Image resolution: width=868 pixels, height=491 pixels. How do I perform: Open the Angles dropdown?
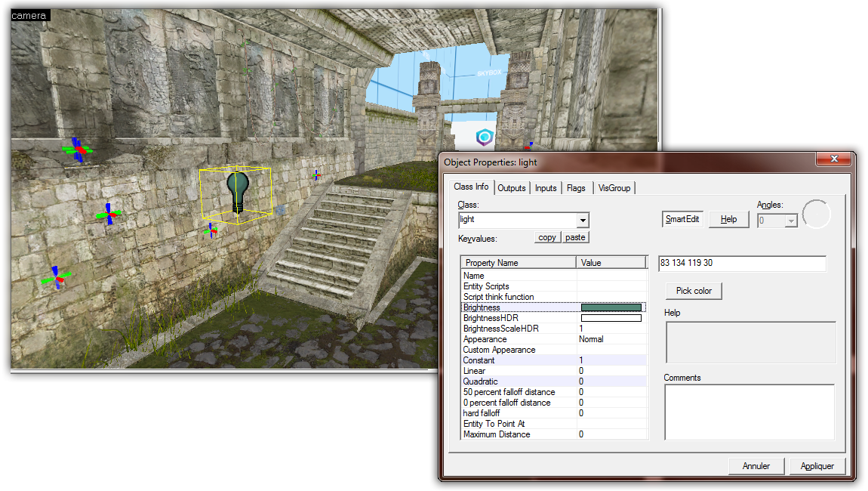coord(791,221)
